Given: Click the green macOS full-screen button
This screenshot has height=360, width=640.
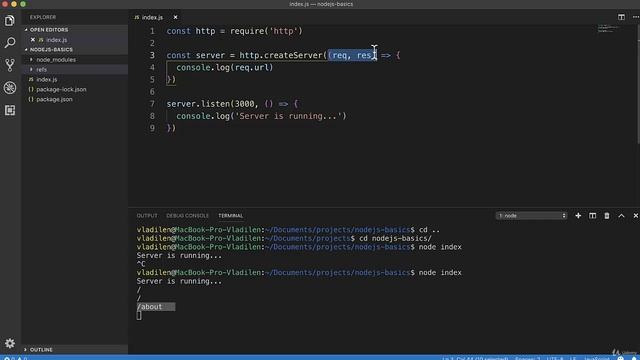Looking at the screenshot, I should point(23,4).
